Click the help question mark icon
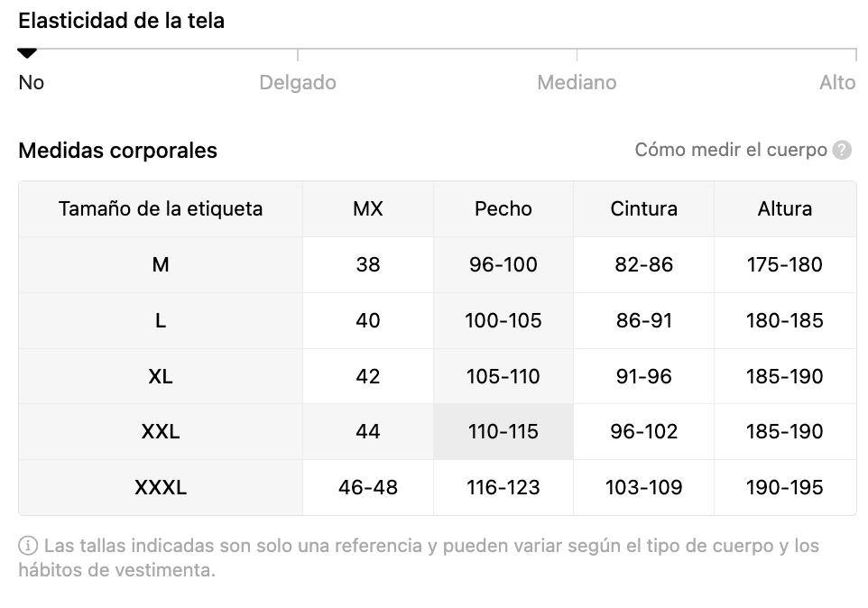Viewport: 868px width, 608px height. [842, 150]
